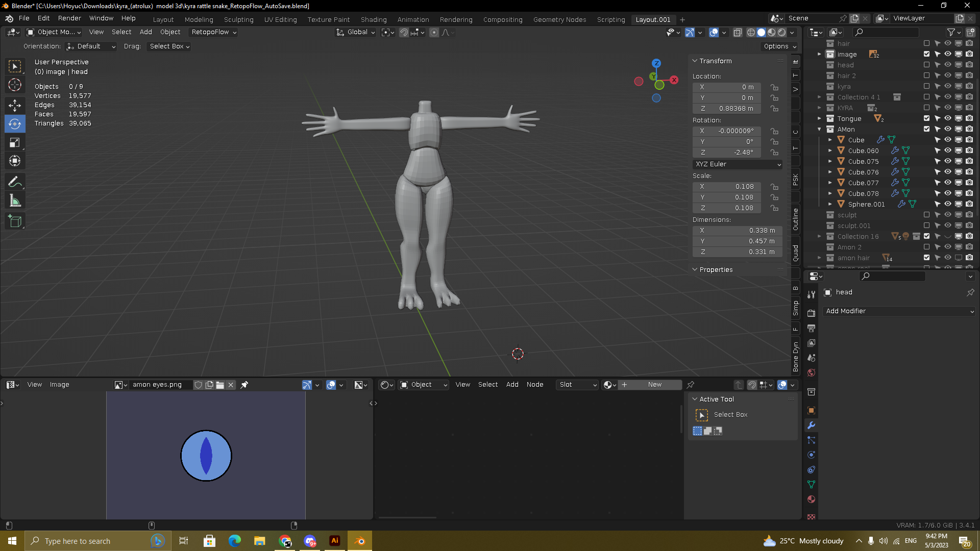The width and height of the screenshot is (980, 551).
Task: Click New material button
Action: coord(654,385)
